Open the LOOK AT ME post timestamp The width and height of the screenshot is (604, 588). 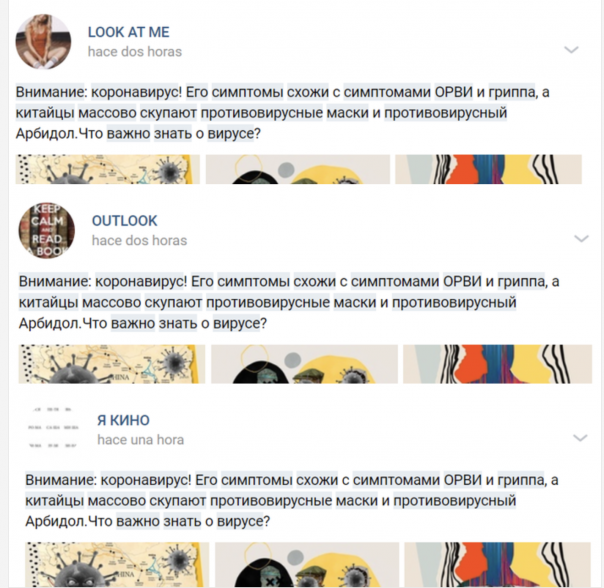pyautogui.click(x=135, y=52)
